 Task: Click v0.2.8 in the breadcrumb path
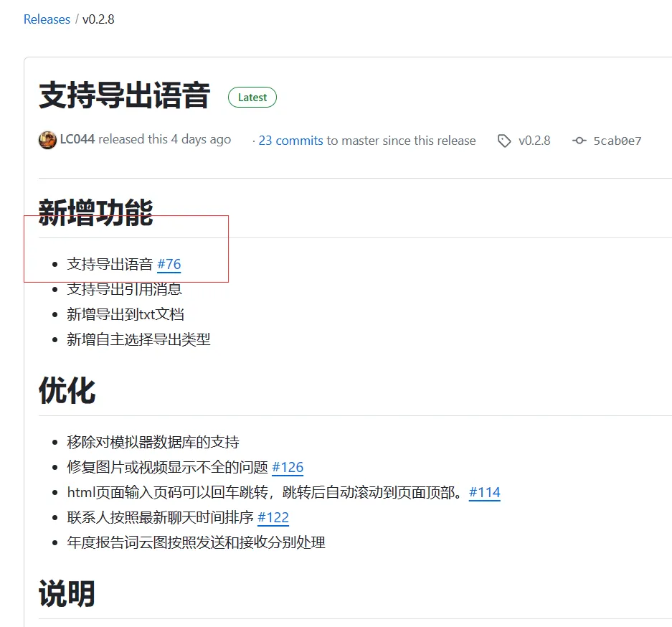[x=98, y=19]
